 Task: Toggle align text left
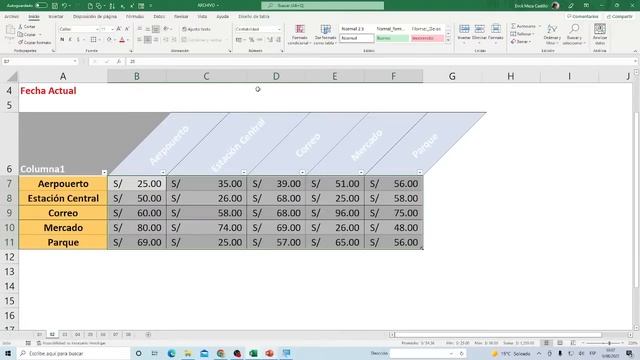click(139, 40)
